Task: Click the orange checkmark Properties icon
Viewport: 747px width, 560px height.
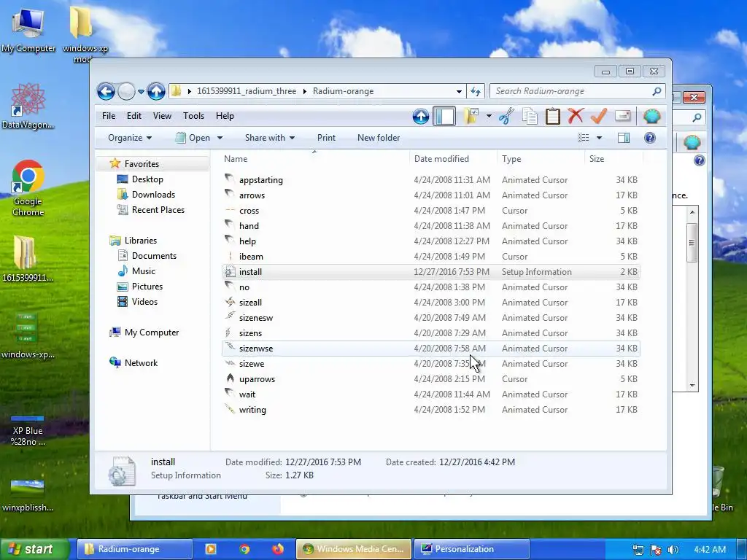Action: coord(599,116)
